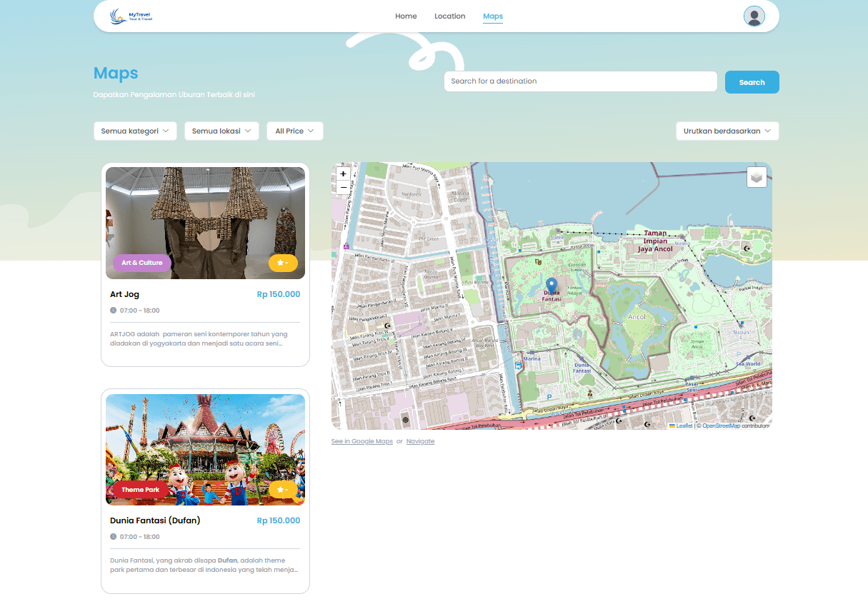Click the Taman Impian Jaya Ancol map label

(x=655, y=241)
